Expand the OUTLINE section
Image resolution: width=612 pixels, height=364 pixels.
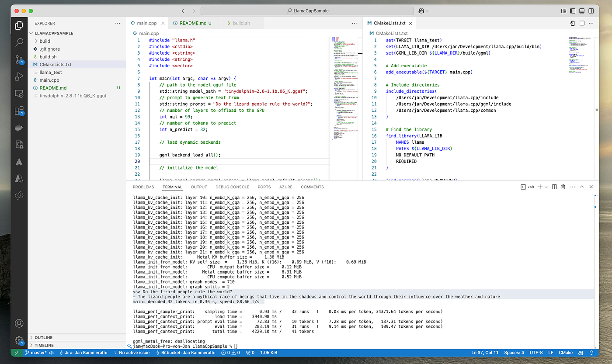pyautogui.click(x=44, y=337)
